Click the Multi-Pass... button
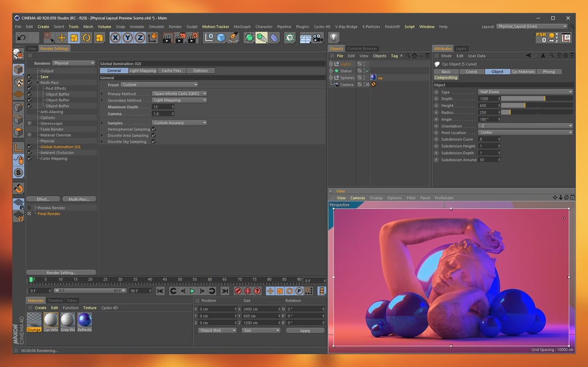Screen dimensions: 588x367 (x=79, y=199)
